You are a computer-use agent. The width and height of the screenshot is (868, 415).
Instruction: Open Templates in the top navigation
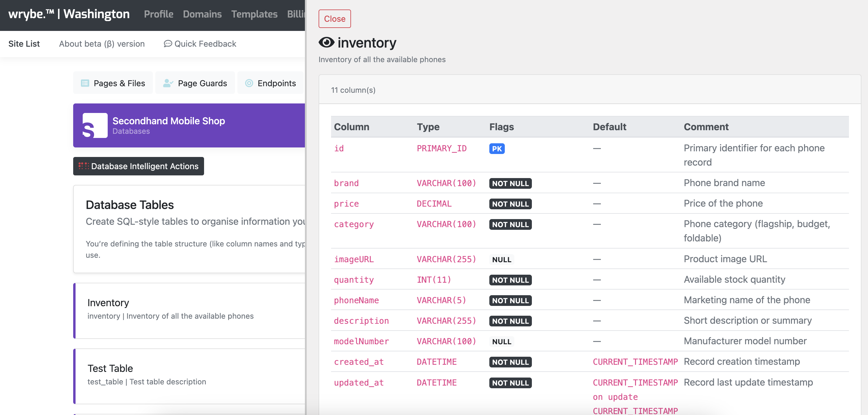click(x=254, y=14)
